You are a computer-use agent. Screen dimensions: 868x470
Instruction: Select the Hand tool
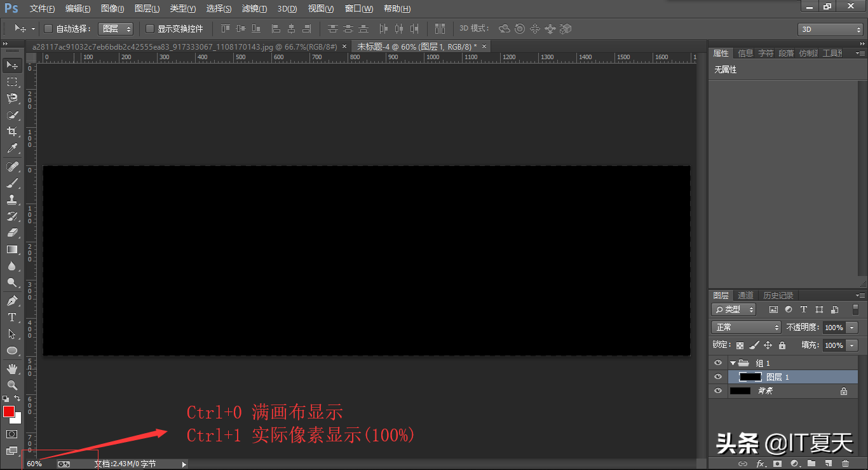12,369
